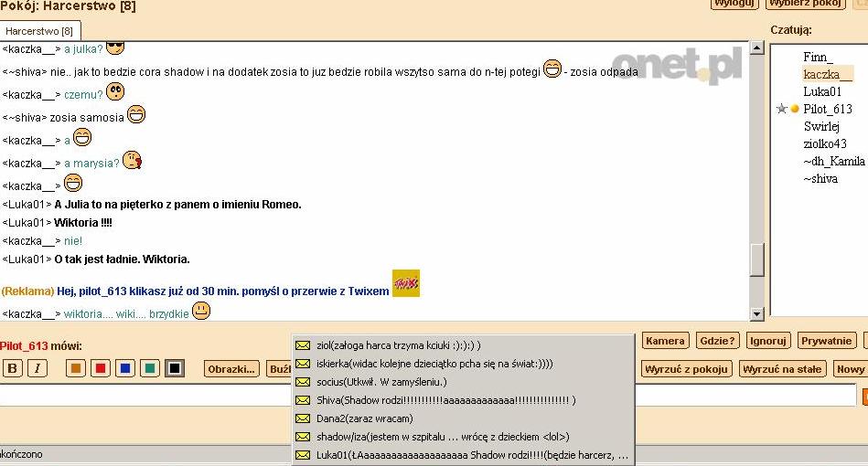Select user kaczka__ in the user list
The width and height of the screenshot is (868, 466).
pos(827,74)
